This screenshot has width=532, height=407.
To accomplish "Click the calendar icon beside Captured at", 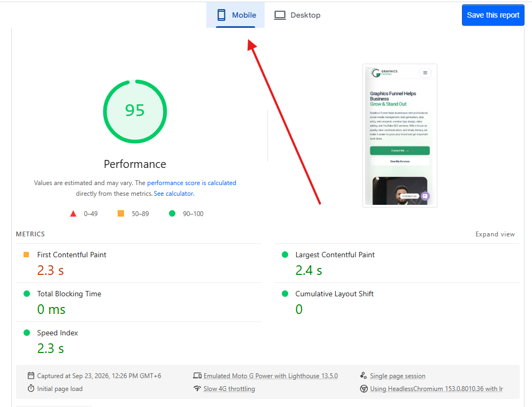I will [31, 375].
